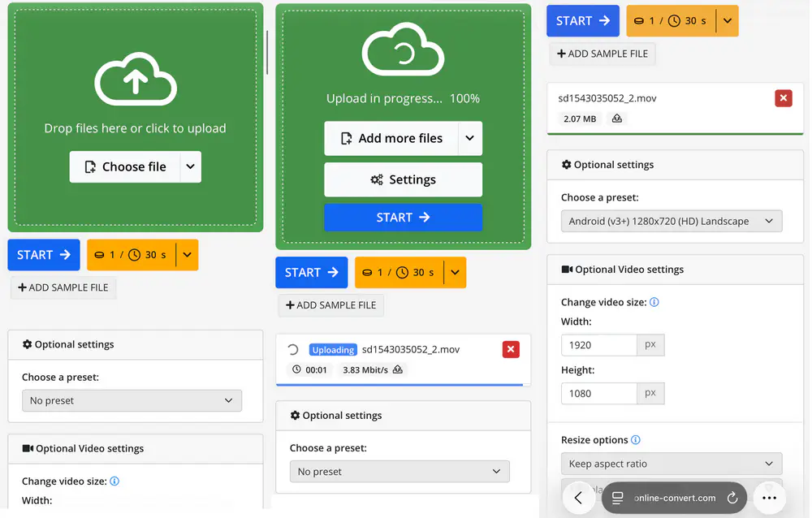Image resolution: width=812 pixels, height=518 pixels.
Task: Open the Keep aspect ratio dropdown
Action: click(672, 464)
